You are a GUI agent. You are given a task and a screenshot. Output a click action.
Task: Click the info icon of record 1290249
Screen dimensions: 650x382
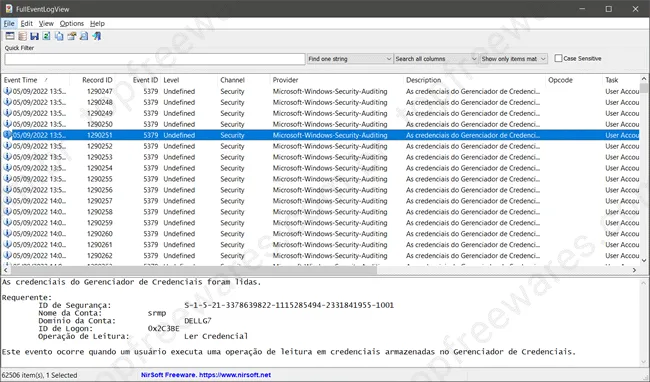[7, 113]
